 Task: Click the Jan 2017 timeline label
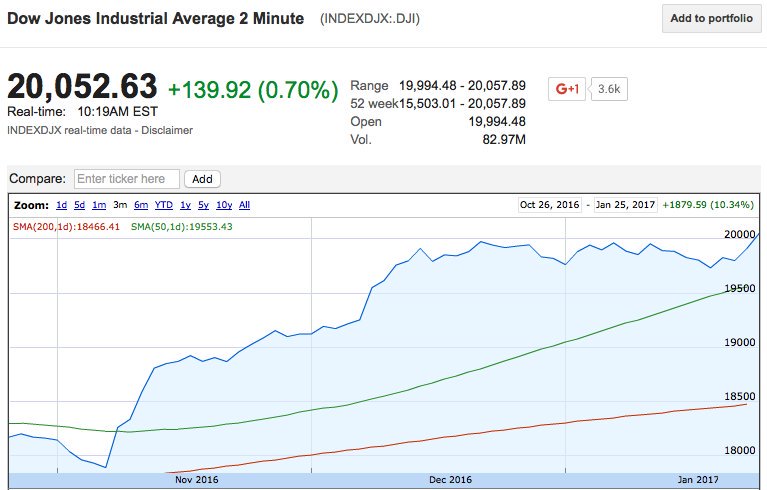698,480
